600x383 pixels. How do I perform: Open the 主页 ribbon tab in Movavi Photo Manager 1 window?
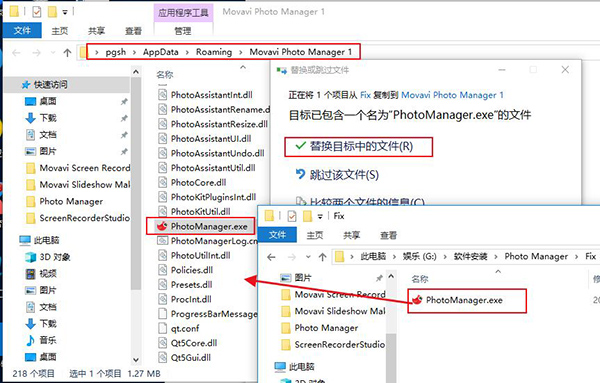coord(60,31)
